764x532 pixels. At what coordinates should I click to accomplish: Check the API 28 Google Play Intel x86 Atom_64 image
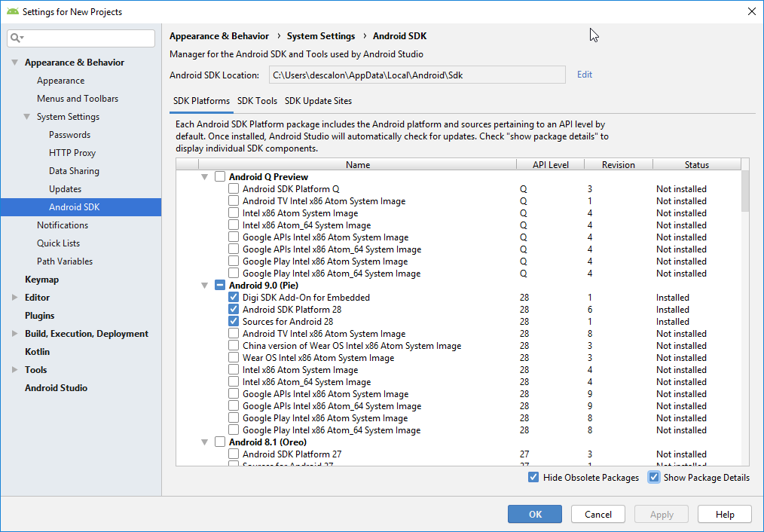point(234,430)
